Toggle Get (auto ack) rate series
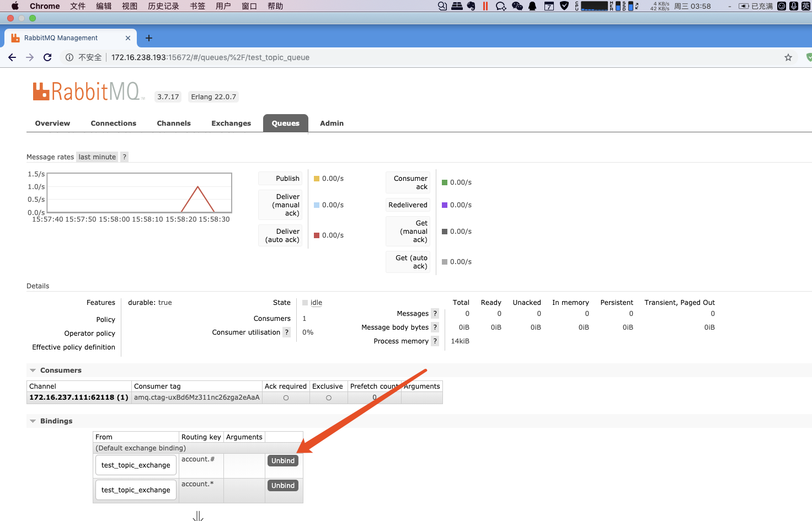 coord(408,262)
